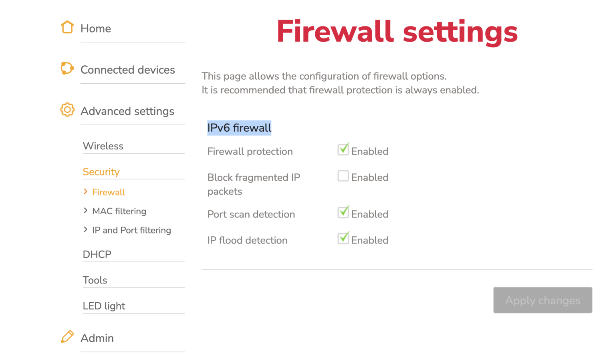
Task: Navigate to IP and Port filtering
Action: [x=131, y=230]
